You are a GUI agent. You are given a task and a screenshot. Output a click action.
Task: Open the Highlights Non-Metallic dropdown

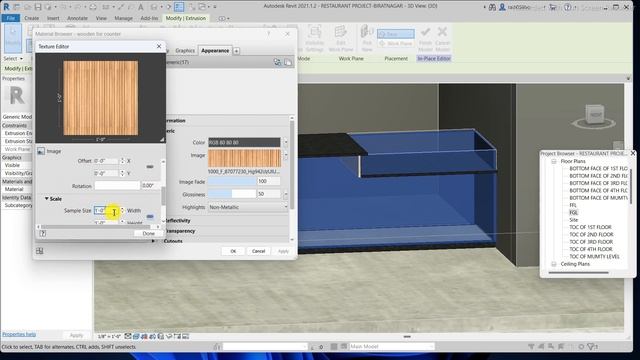pos(248,207)
